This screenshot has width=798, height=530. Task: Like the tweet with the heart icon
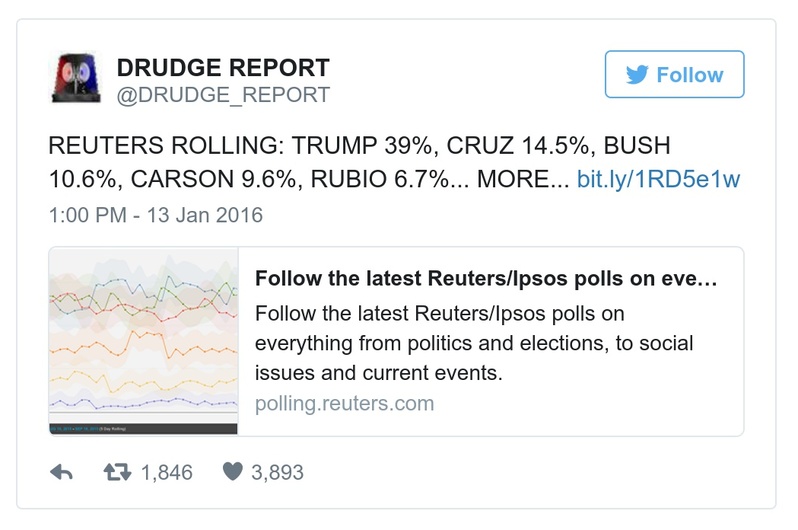click(232, 473)
